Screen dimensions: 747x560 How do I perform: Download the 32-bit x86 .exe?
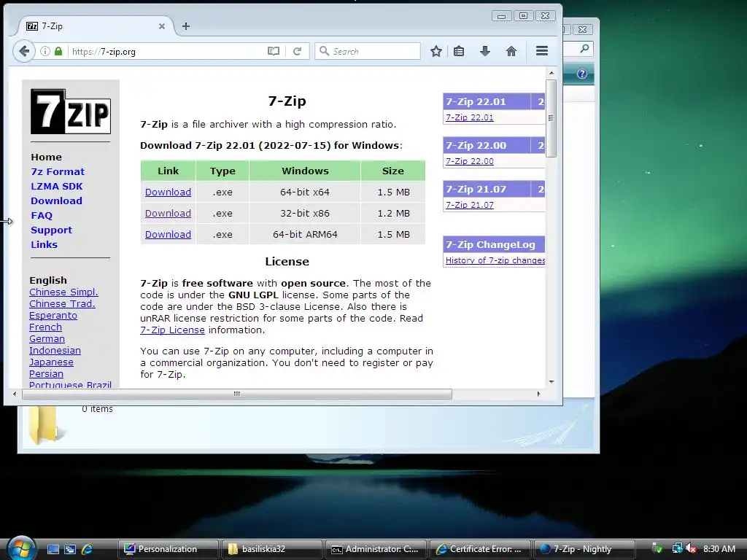[x=168, y=214]
